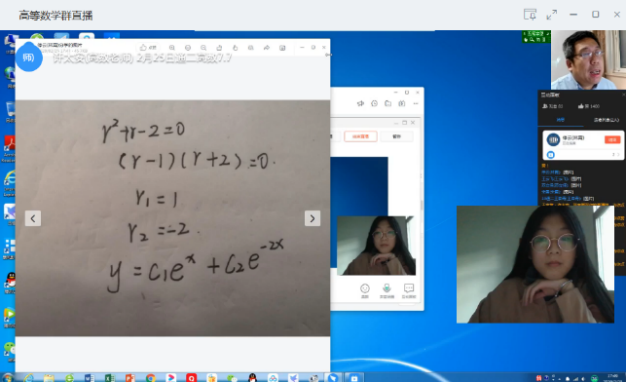The height and width of the screenshot is (382, 626).
Task: Open the three-dots more menu in chat window
Action: 416,103
